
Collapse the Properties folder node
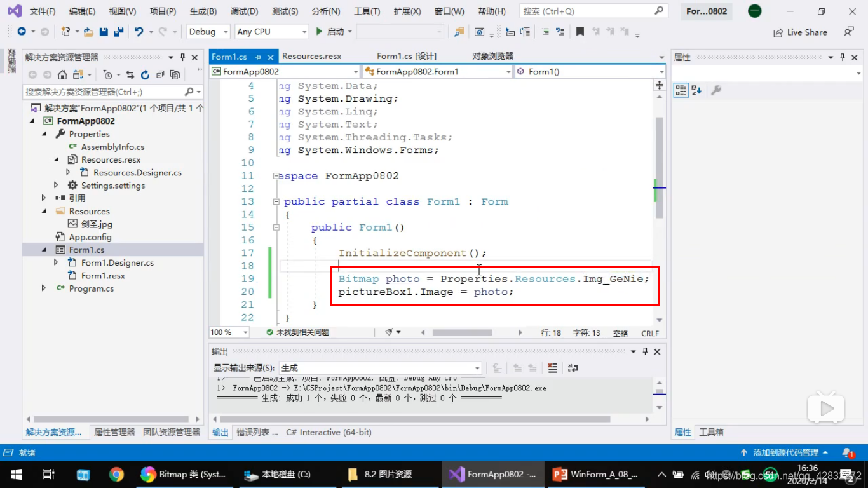[44, 134]
